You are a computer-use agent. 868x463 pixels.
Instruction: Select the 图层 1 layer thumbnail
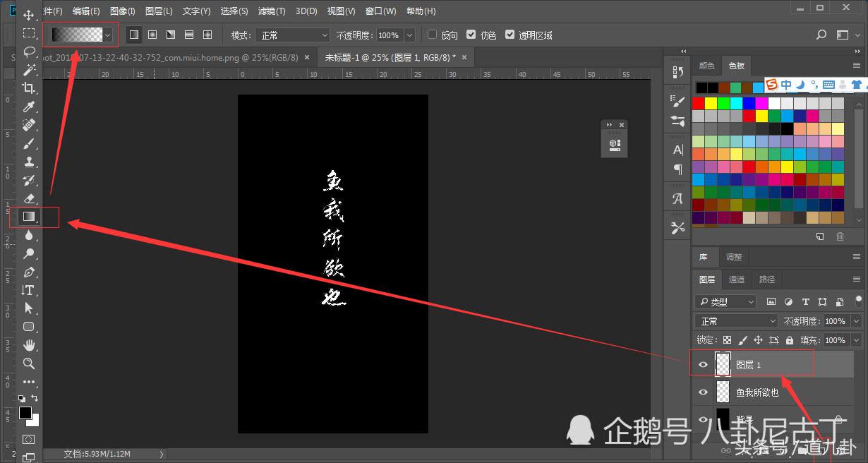tap(723, 363)
